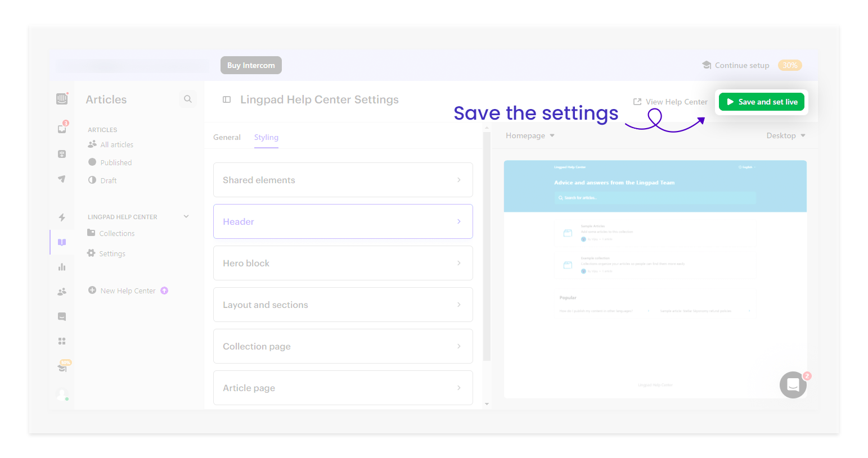Open the lightning bolt automation icon
Screen dimensions: 868x458
coord(62,217)
